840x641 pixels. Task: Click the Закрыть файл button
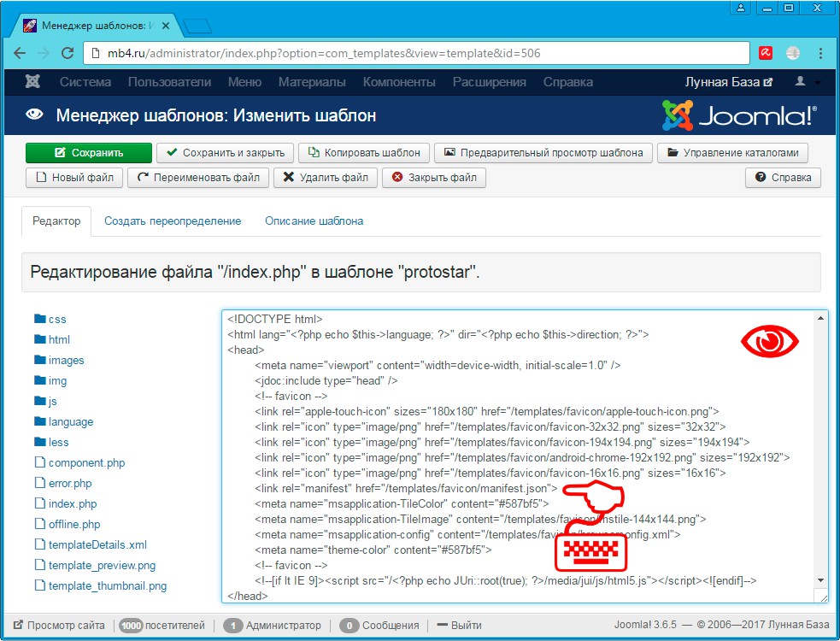point(434,178)
